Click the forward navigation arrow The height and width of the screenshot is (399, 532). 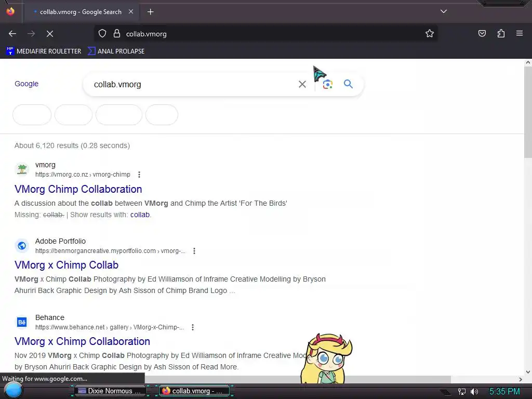31,34
